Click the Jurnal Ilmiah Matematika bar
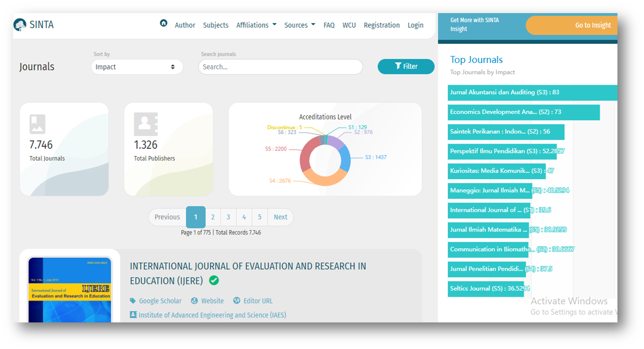The width and height of the screenshot is (644, 349). click(x=488, y=230)
